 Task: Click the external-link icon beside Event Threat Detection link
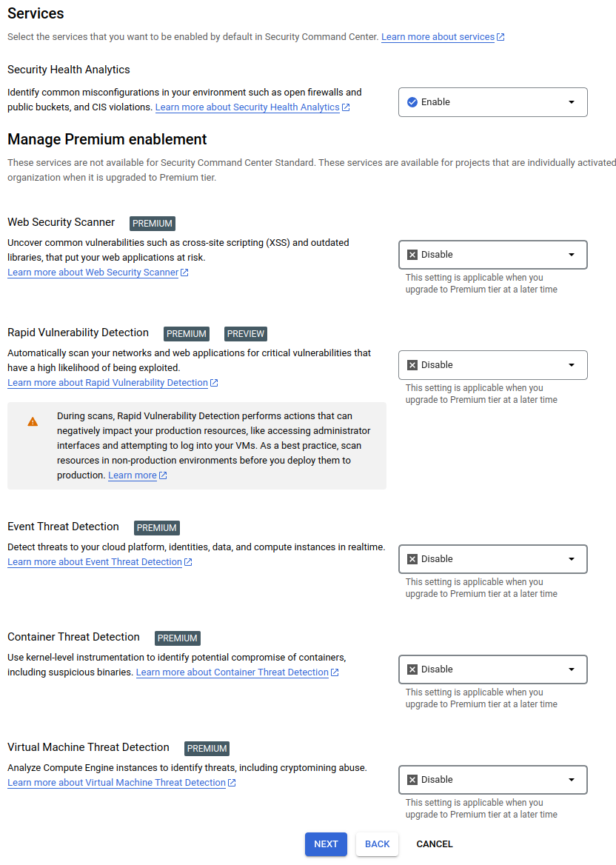(x=188, y=562)
